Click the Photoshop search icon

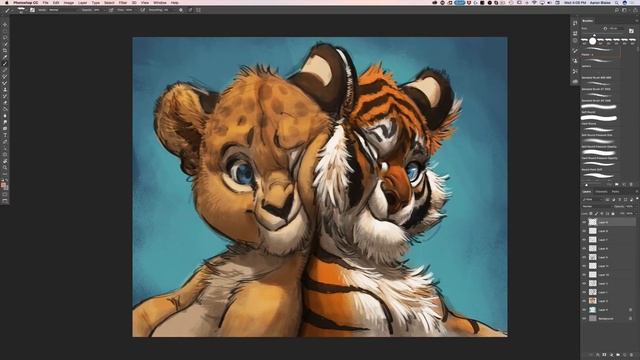click(x=617, y=10)
